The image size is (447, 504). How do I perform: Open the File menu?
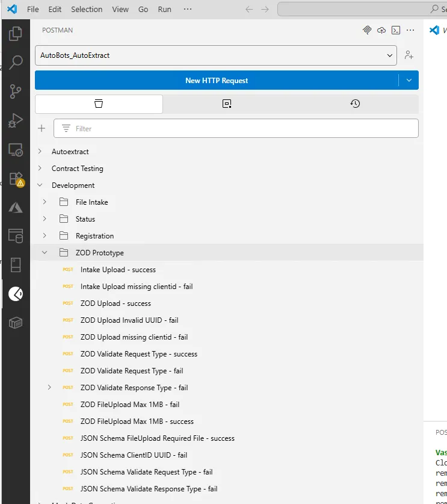click(x=32, y=9)
